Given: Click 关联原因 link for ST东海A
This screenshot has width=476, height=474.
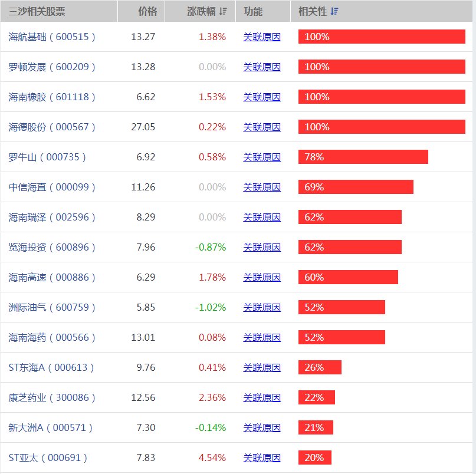Looking at the screenshot, I should (x=262, y=367).
